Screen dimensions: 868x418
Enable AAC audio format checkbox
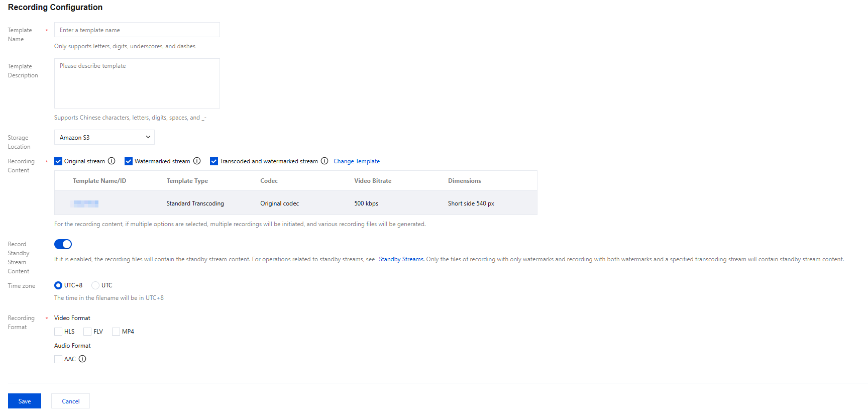pos(58,359)
